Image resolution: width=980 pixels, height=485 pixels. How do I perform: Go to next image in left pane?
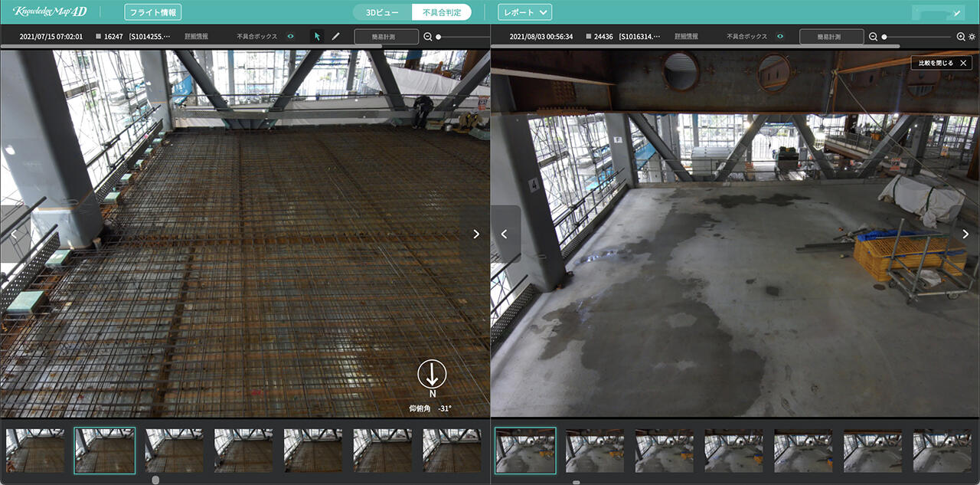[475, 234]
